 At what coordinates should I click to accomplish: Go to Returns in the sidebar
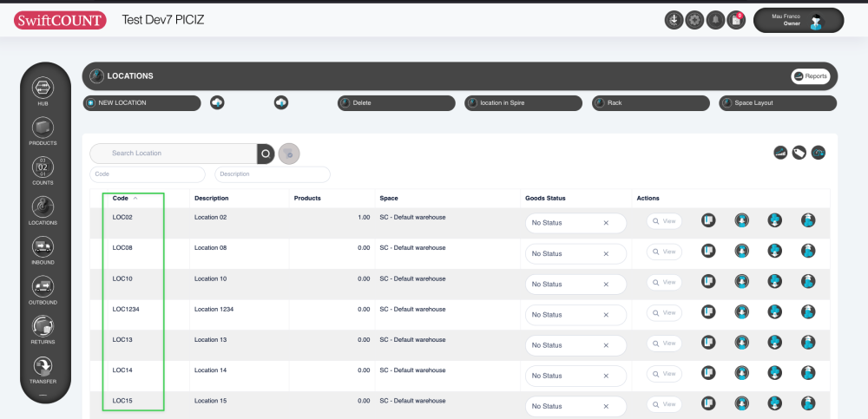pos(43,330)
